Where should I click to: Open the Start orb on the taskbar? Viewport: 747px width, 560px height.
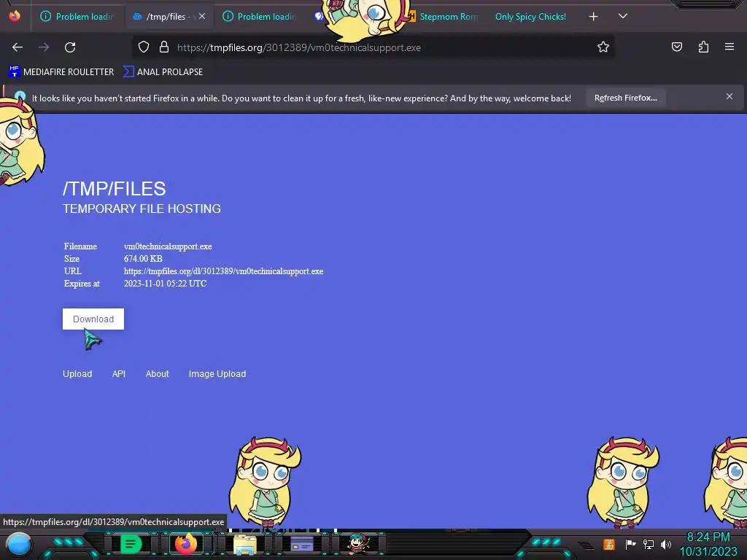[x=19, y=545]
